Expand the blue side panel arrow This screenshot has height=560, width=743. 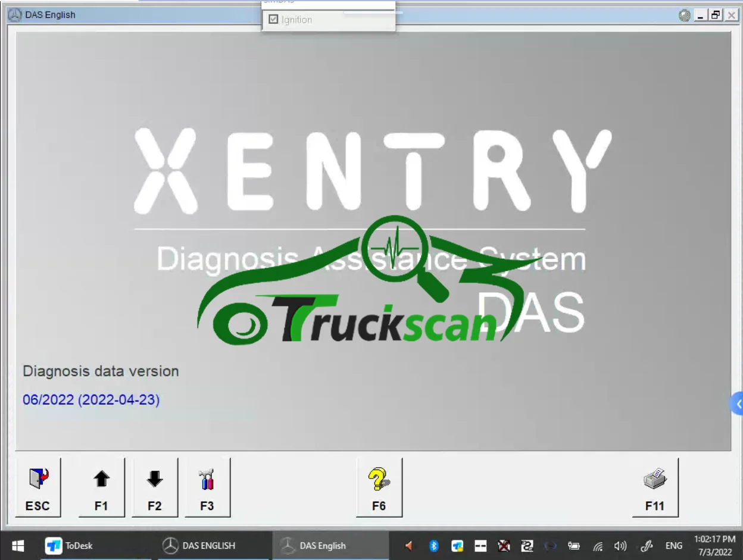pyautogui.click(x=738, y=404)
